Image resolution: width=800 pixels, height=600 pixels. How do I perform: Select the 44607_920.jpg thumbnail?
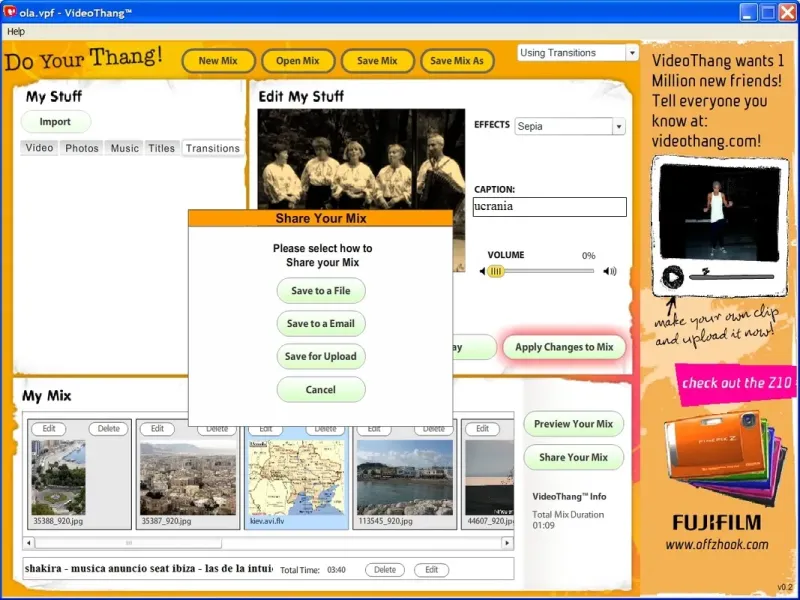click(489, 478)
